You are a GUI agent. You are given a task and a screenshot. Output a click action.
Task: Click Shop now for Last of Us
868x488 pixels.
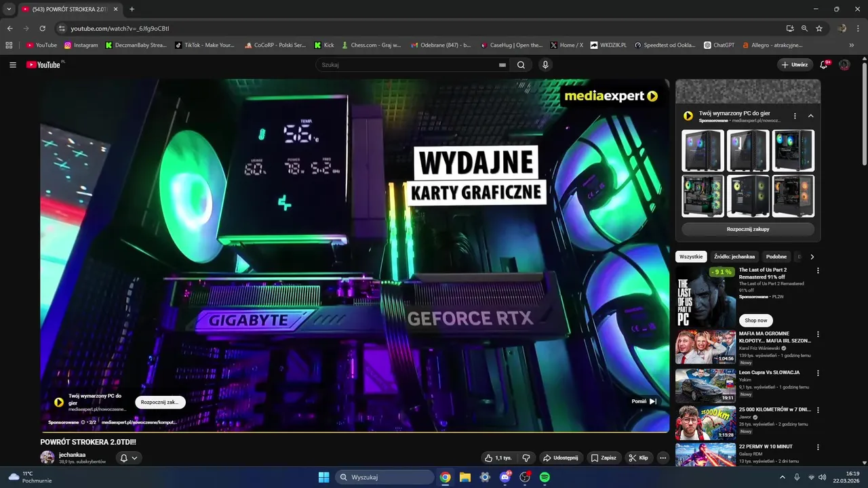point(755,320)
